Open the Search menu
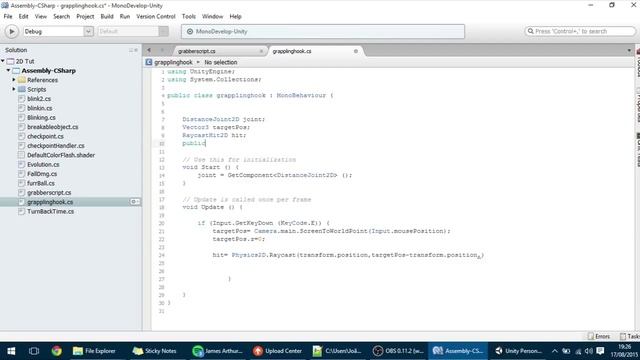The height and width of the screenshot is (360, 640). coord(61,16)
